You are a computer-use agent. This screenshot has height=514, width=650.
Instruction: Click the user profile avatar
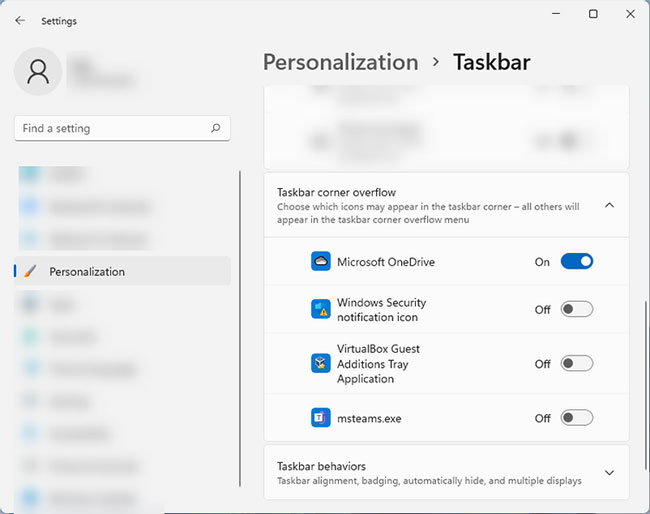39,72
